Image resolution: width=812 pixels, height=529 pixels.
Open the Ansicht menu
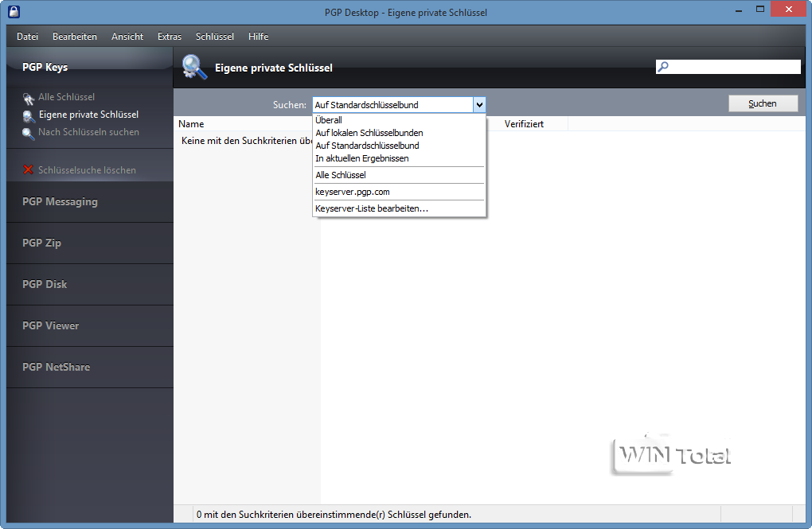coord(127,37)
